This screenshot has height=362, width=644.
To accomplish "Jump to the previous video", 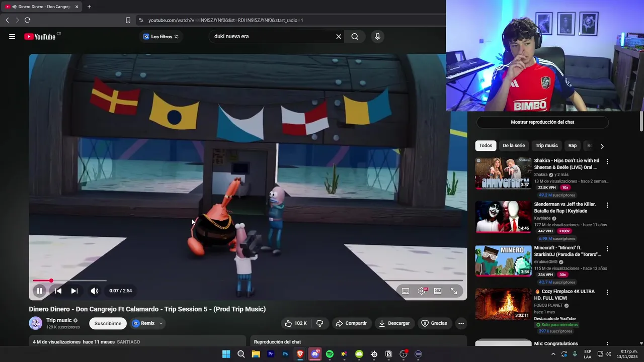I will click(x=58, y=291).
